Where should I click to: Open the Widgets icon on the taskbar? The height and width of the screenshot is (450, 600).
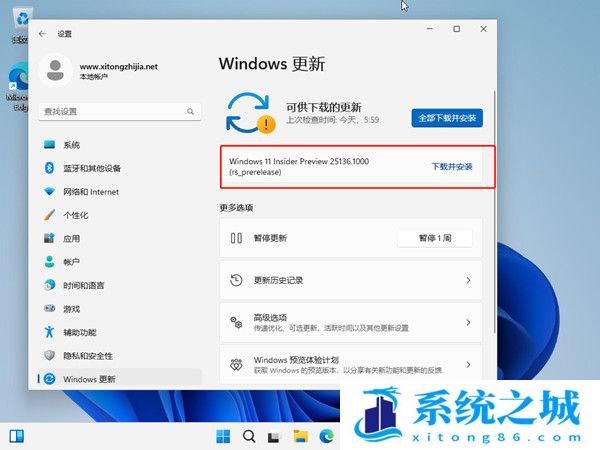(16, 436)
